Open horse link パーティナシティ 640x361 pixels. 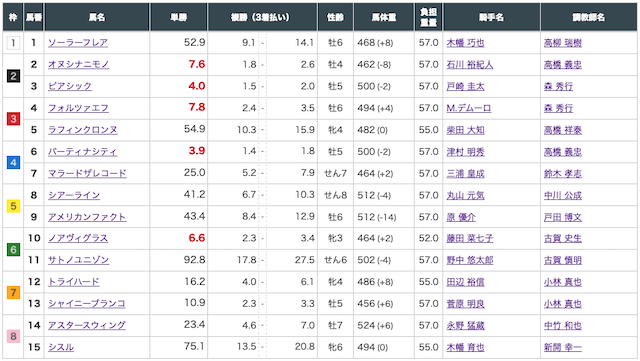click(x=82, y=152)
